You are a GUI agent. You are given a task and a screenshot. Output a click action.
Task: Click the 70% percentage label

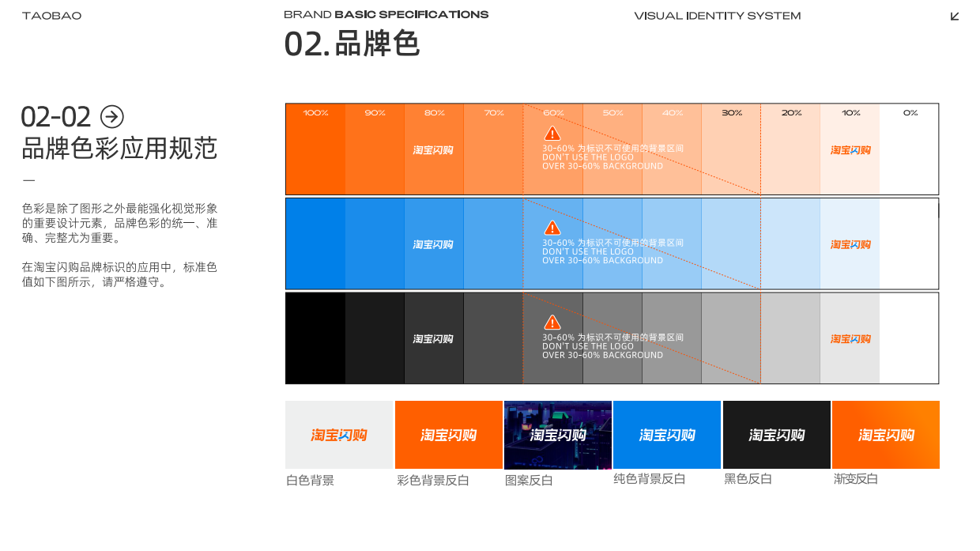[494, 113]
